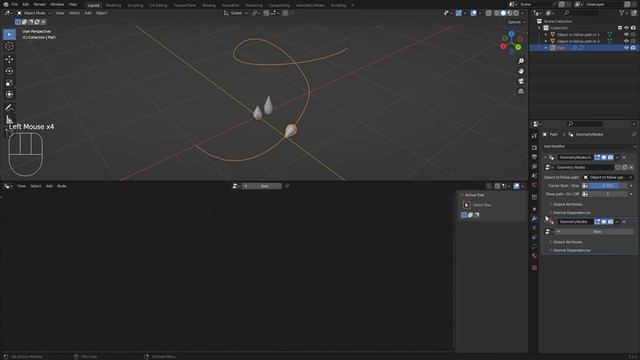Open the Tool properties tab
Viewport: 640px width, 360px height.
[534, 136]
